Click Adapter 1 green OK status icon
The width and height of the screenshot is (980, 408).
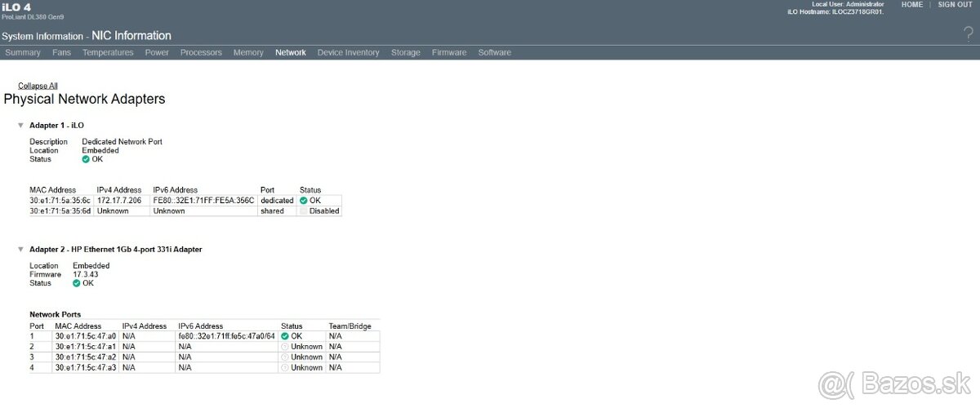coord(86,159)
